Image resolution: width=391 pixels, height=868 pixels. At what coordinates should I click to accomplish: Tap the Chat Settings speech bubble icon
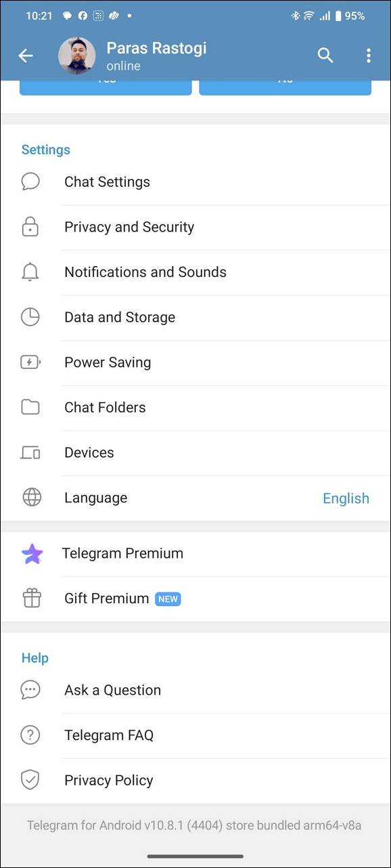tap(30, 181)
